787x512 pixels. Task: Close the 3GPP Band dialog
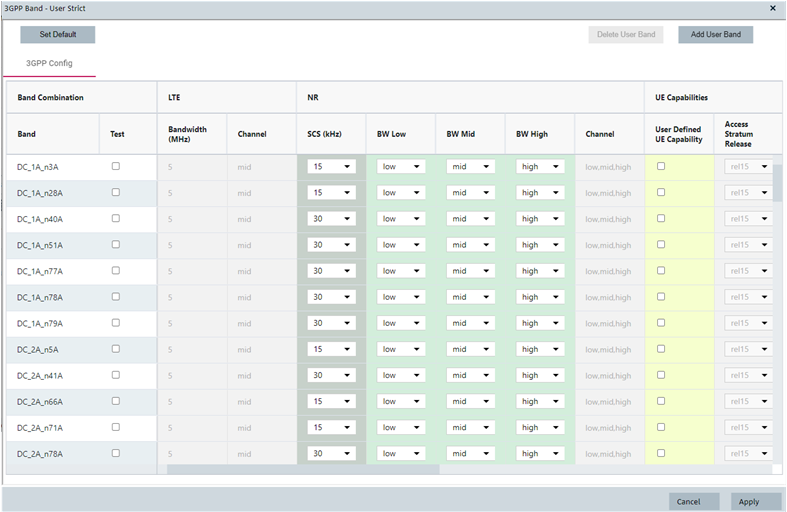(772, 7)
